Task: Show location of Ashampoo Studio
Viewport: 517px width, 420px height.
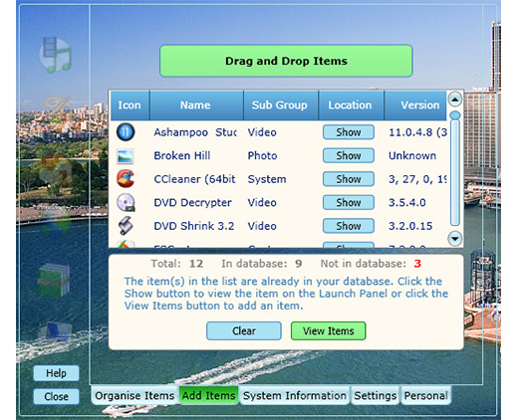Action: point(349,132)
